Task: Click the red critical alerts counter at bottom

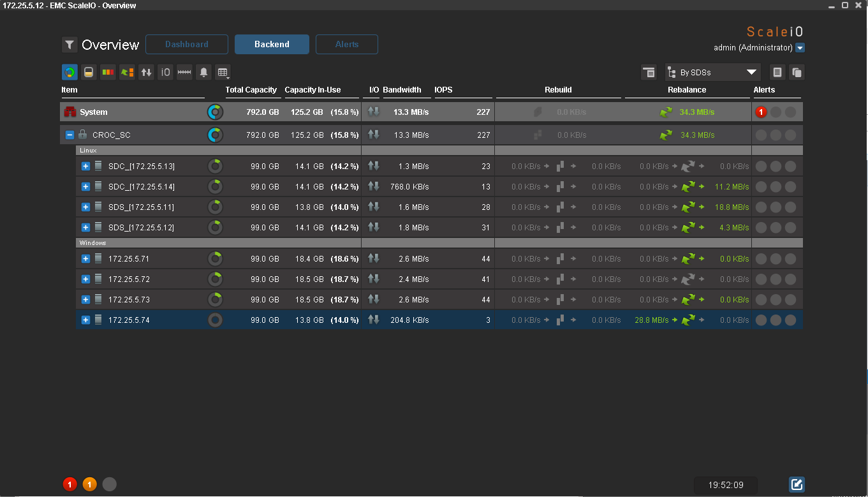Action: point(70,484)
